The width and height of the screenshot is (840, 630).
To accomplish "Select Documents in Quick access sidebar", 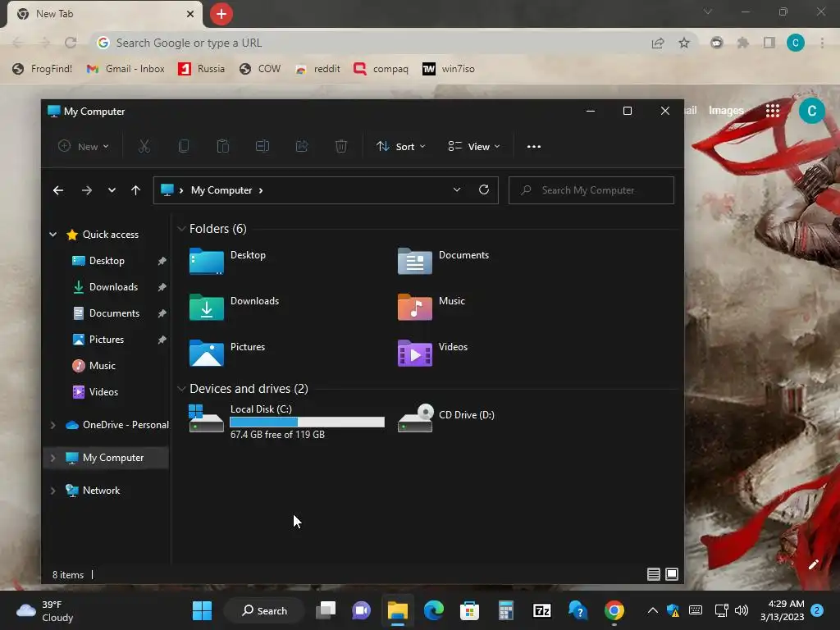I will pos(114,313).
